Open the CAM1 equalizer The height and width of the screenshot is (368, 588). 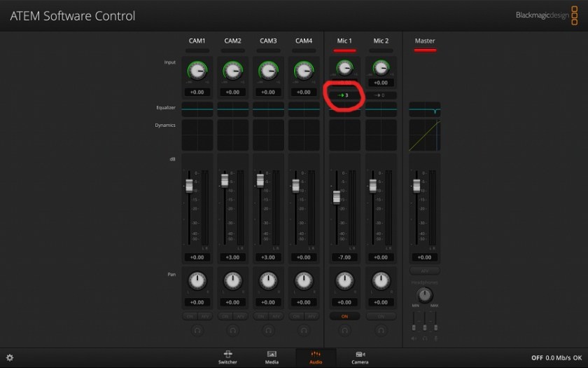pyautogui.click(x=197, y=109)
